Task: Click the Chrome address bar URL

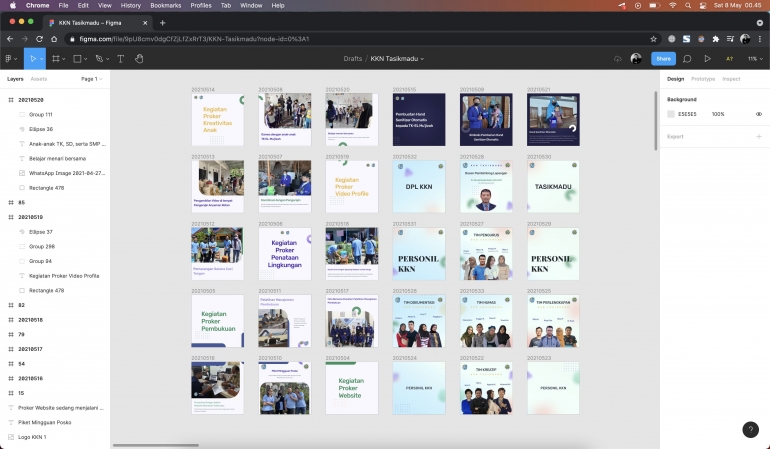Action: tap(194, 39)
